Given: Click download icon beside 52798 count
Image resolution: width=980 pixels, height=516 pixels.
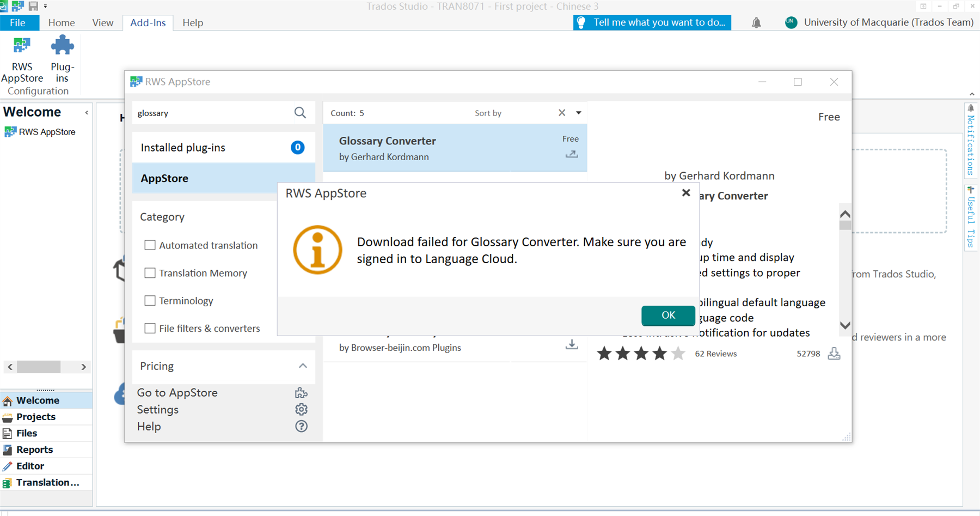Looking at the screenshot, I should (x=834, y=354).
